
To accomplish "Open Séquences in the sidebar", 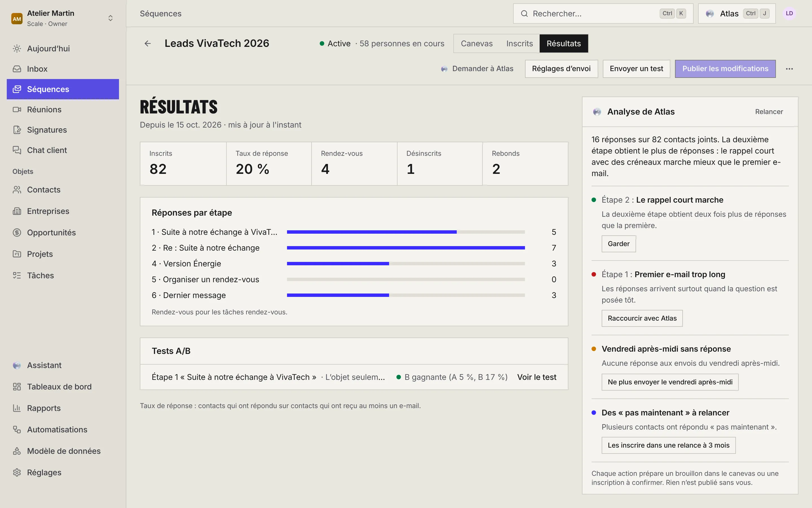I will (63, 89).
